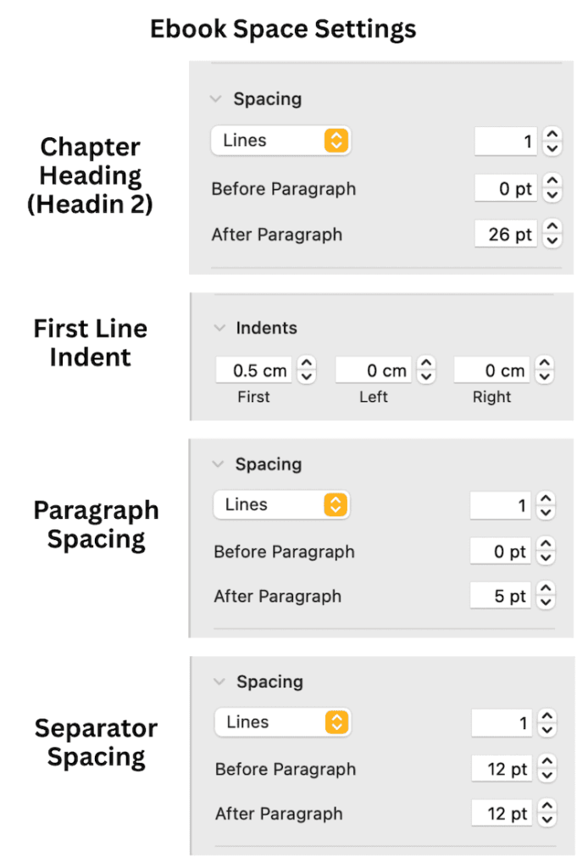Click the 0.5 cm First indent field
The image size is (588, 868).
[x=252, y=370]
